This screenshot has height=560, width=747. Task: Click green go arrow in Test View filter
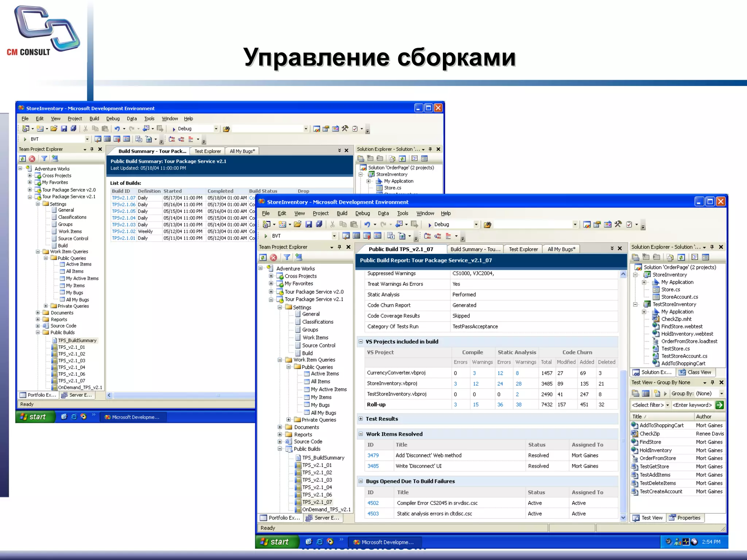coord(719,405)
